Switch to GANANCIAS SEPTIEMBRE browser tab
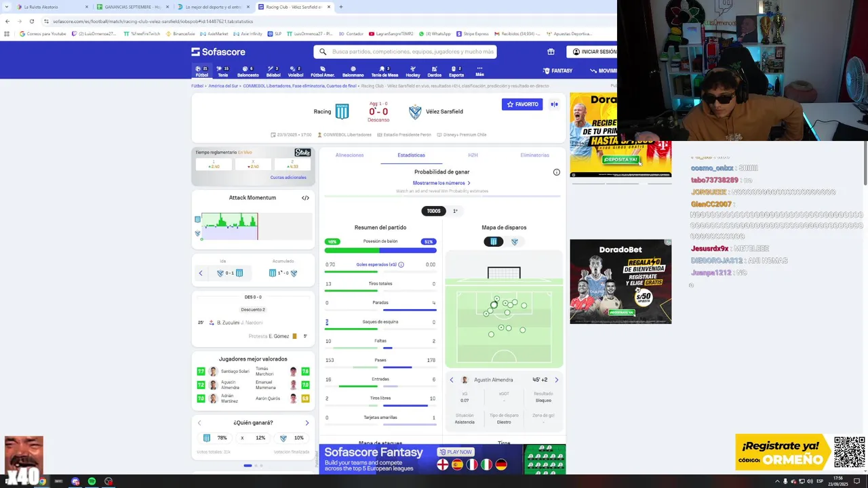Image resolution: width=868 pixels, height=488 pixels. [132, 7]
